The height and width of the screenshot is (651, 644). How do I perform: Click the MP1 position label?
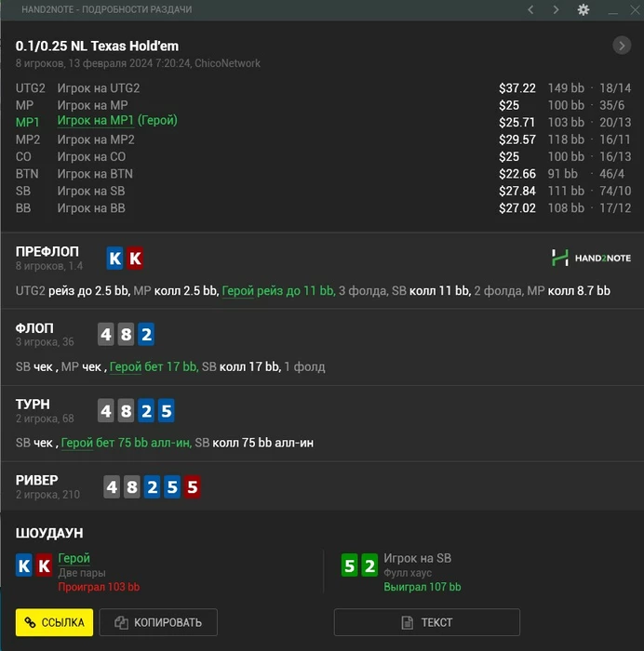27,122
